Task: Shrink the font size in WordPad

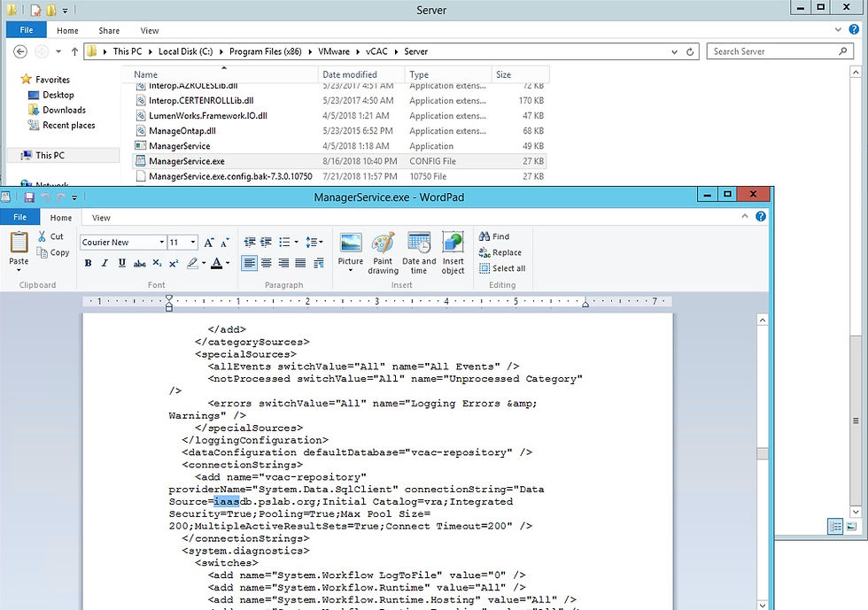Action: click(x=224, y=243)
